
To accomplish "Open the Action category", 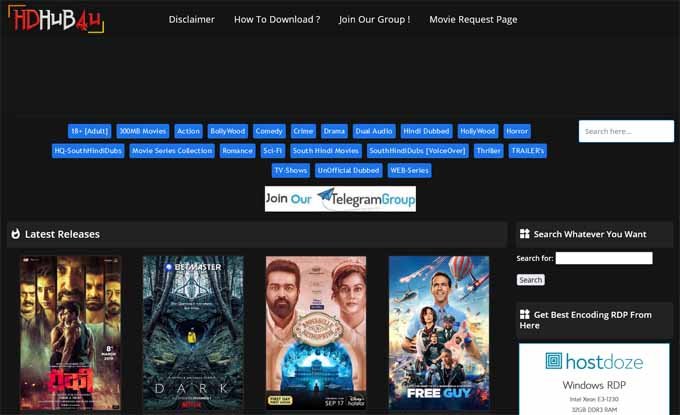I will click(188, 131).
